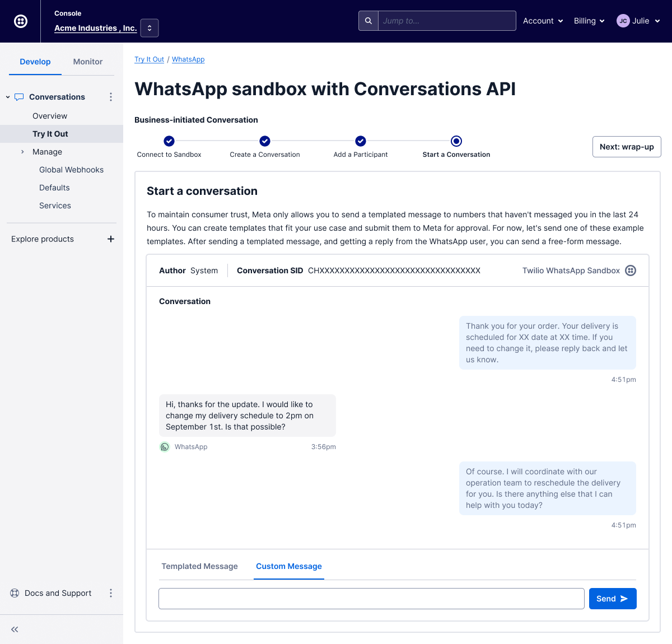Click the Twilio logo in the header
The height and width of the screenshot is (644, 672).
coord(21,21)
